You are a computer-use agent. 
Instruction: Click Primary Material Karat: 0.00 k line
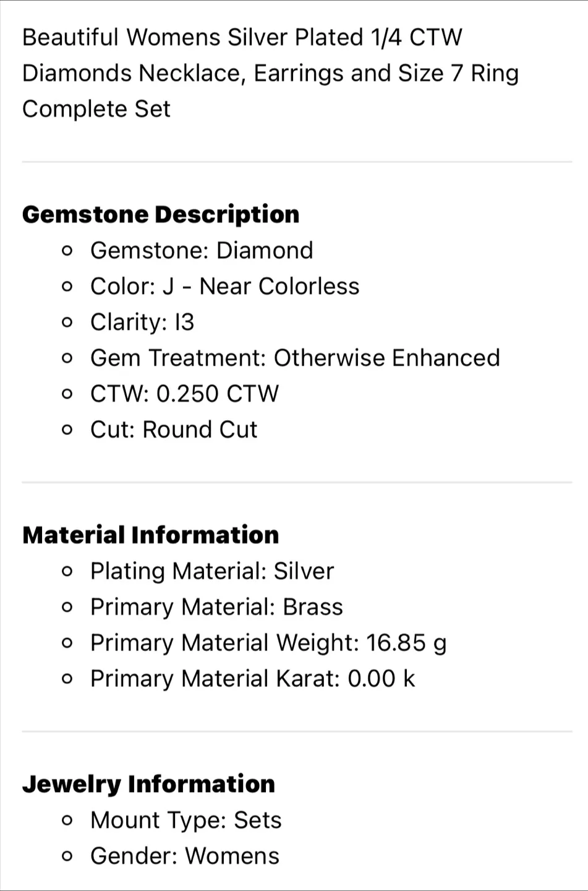click(252, 679)
